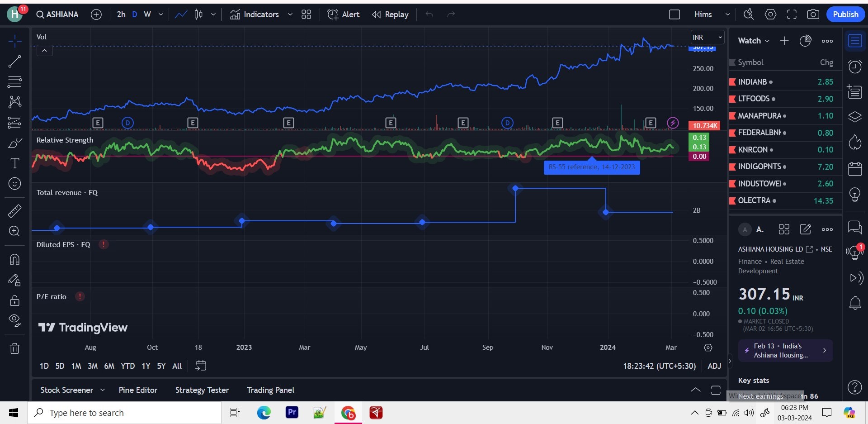Viewport: 868px width, 424px height.
Task: Open the layout setup square icon
Action: (x=675, y=14)
